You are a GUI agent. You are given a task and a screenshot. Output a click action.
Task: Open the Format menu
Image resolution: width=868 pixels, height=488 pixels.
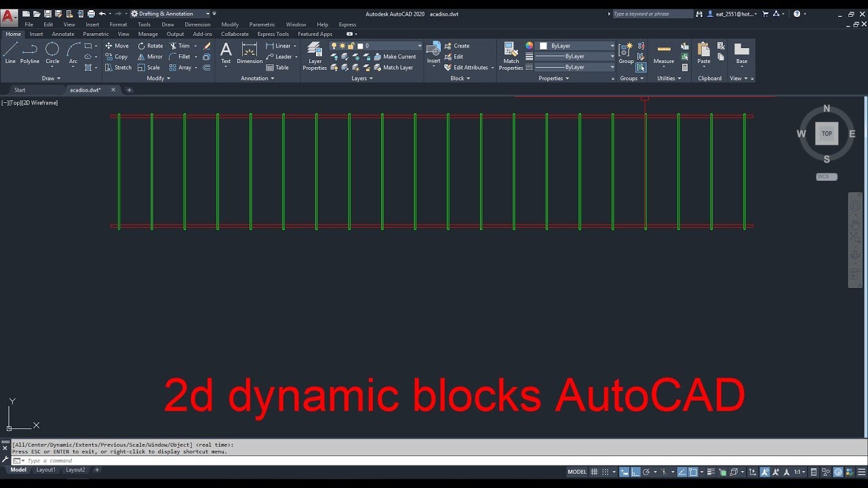[x=119, y=24]
